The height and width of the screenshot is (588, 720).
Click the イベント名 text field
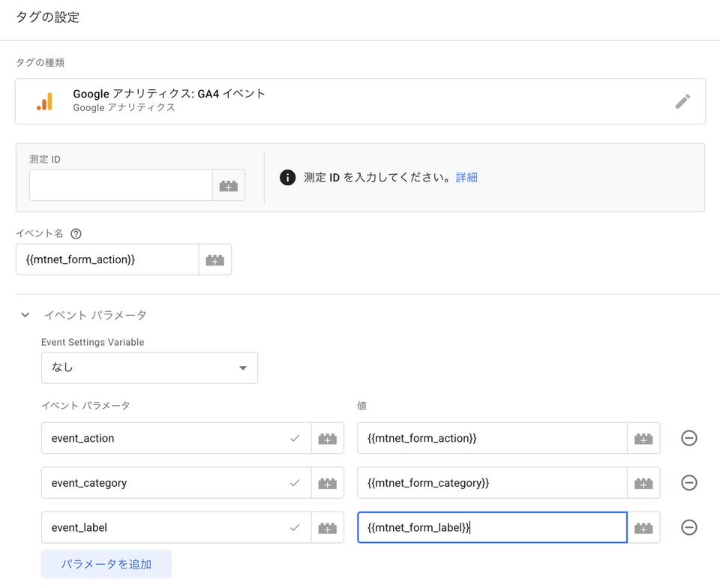pos(107,259)
